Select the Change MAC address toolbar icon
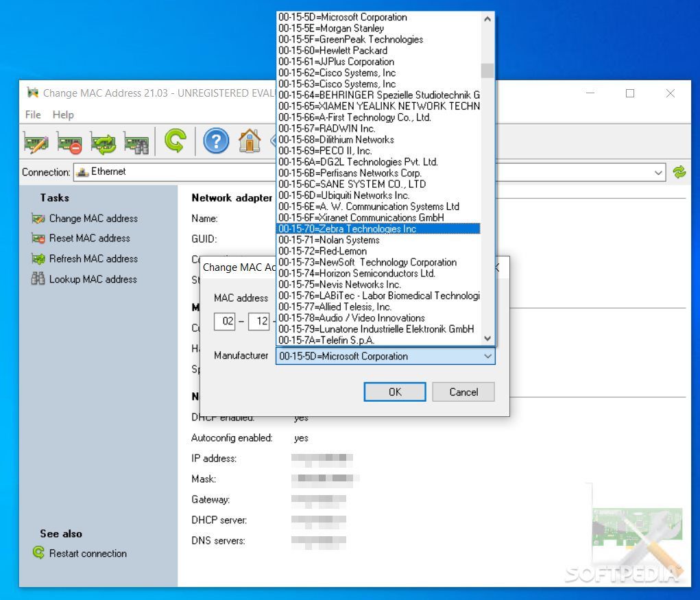700x600 pixels. tap(36, 141)
